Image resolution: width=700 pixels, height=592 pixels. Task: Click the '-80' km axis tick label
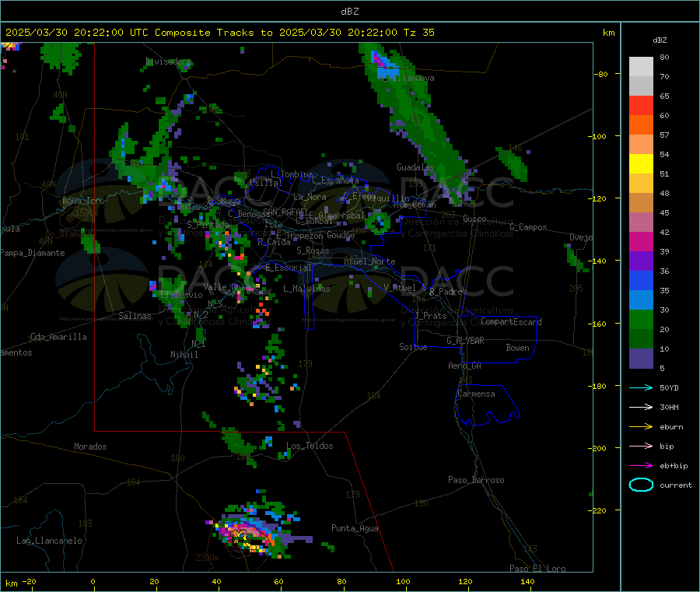[x=601, y=74]
